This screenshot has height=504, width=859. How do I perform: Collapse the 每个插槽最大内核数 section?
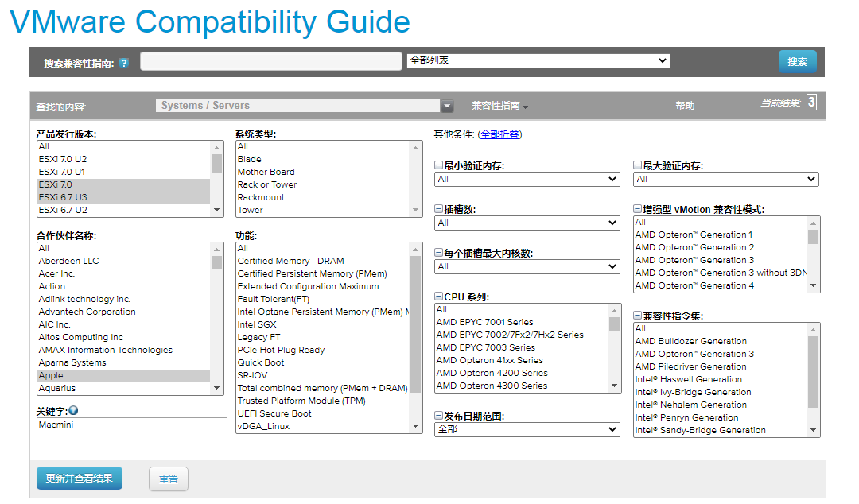(x=438, y=253)
